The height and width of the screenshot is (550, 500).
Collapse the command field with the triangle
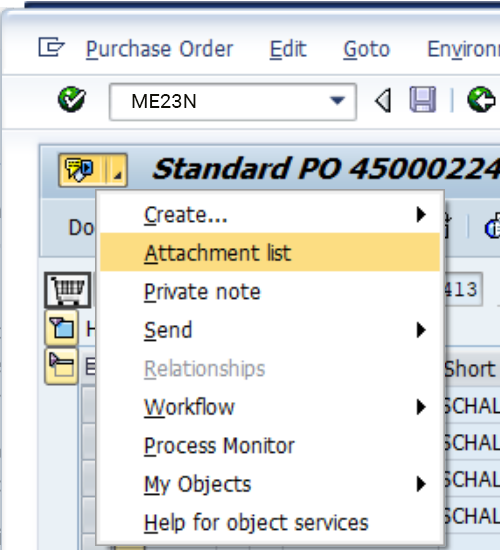(x=383, y=101)
